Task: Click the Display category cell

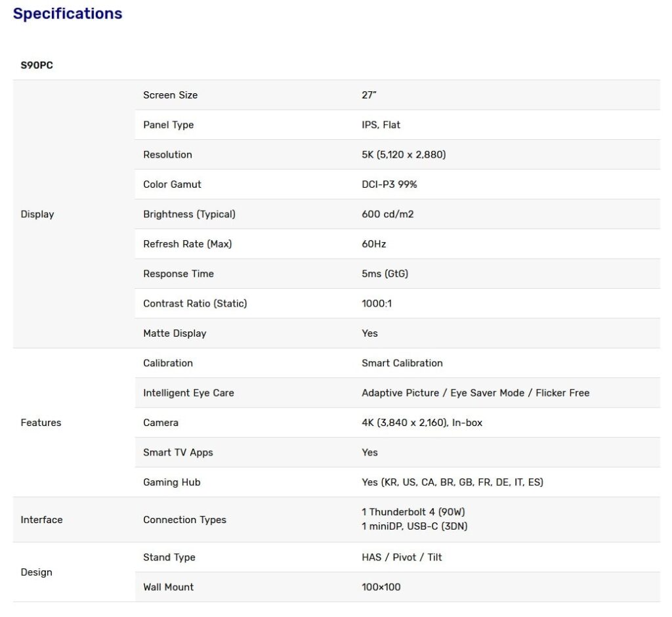Action: click(37, 214)
